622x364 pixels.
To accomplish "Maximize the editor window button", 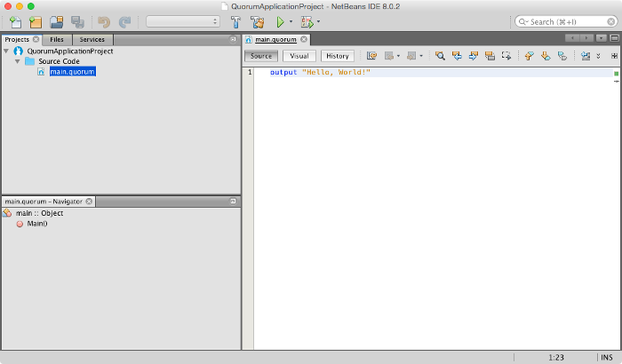I will [614, 38].
